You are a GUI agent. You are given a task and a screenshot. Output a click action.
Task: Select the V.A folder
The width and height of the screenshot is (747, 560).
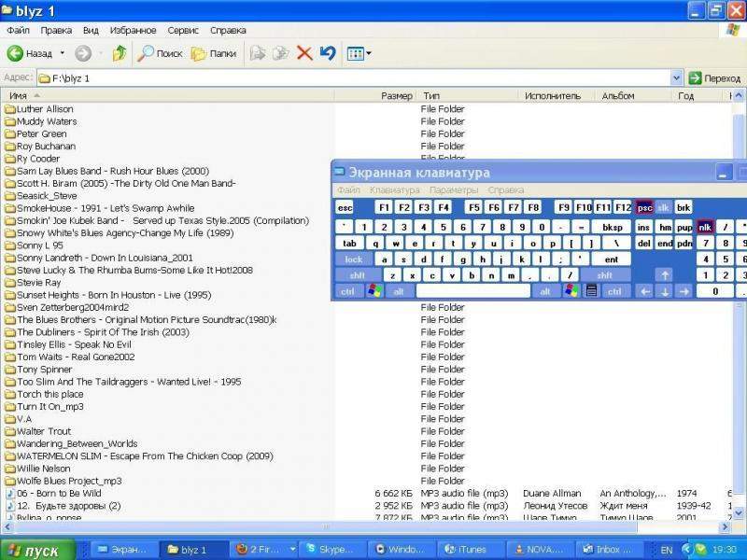(19, 418)
